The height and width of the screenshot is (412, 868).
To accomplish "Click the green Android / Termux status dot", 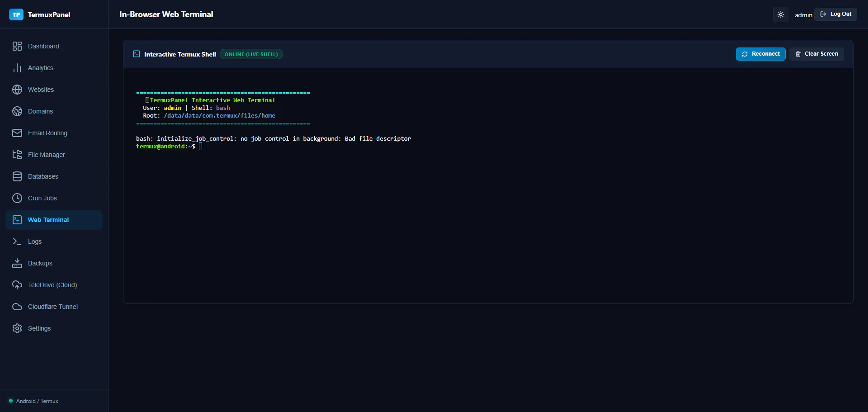I will 11,401.
